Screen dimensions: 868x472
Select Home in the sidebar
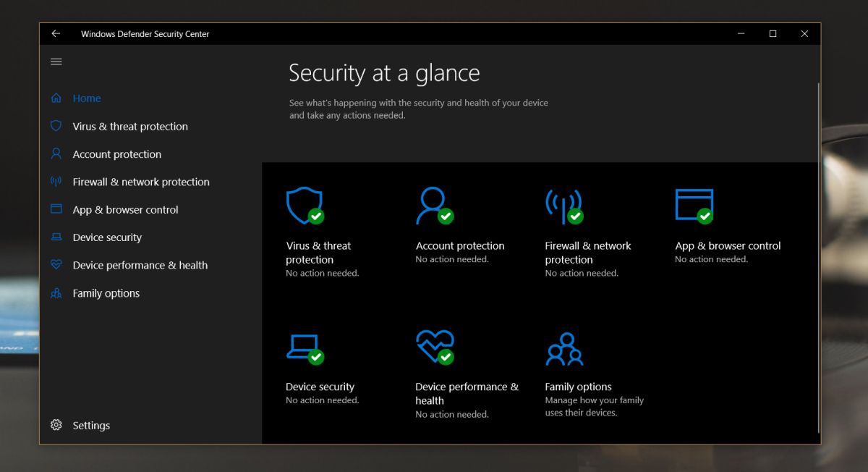[87, 98]
